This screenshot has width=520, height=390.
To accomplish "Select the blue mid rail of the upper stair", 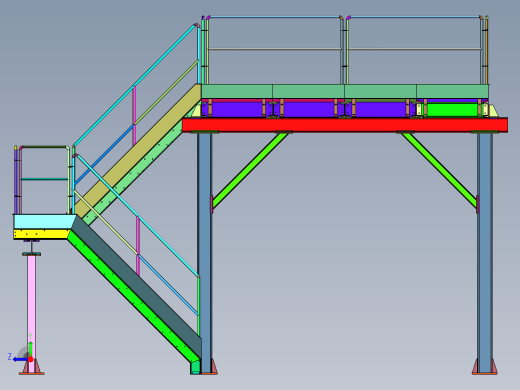I will 104,154.
